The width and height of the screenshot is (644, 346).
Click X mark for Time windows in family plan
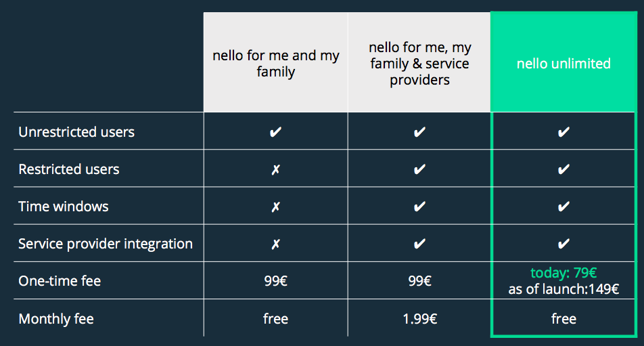[275, 207]
